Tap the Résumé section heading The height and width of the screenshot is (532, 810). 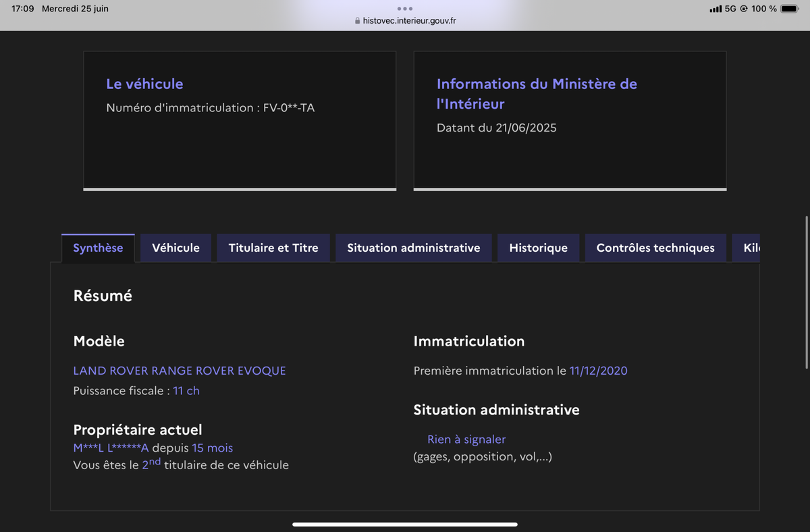point(103,296)
